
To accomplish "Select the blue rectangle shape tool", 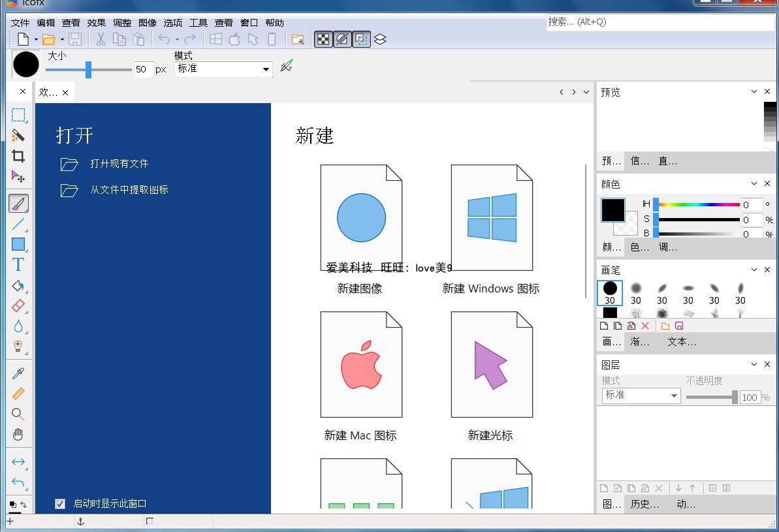I will tap(18, 244).
